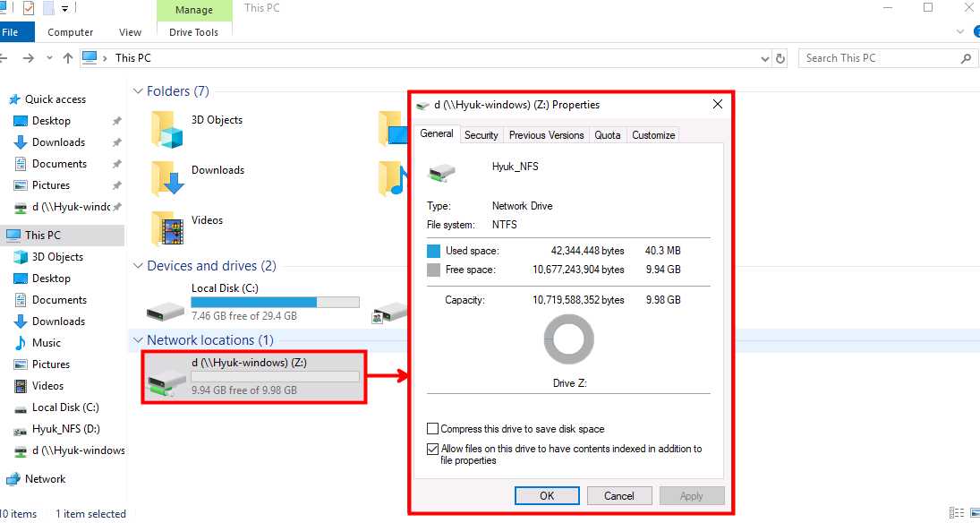980x523 pixels.
Task: Go up one folder level arrow
Action: pyautogui.click(x=68, y=58)
